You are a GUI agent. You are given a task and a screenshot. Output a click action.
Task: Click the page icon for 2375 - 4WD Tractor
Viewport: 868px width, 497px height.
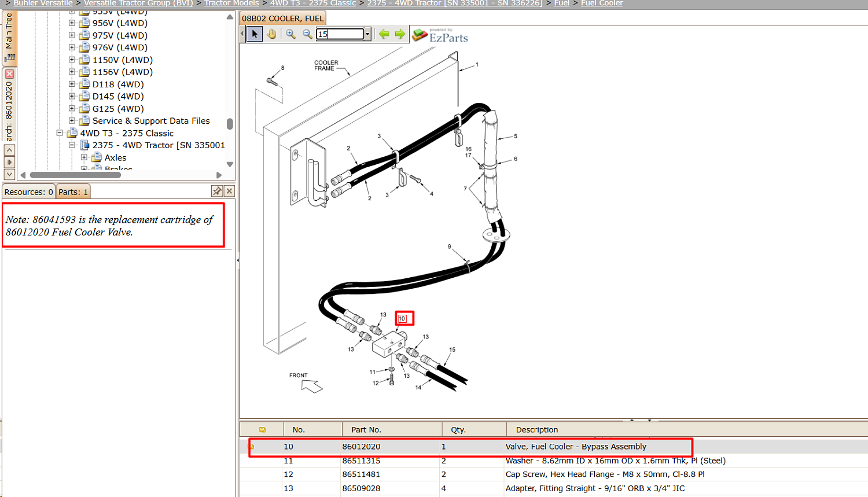(84, 145)
